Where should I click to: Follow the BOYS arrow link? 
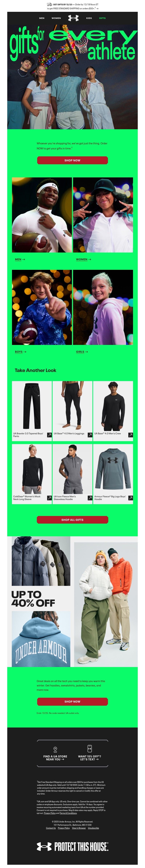pos(20,352)
